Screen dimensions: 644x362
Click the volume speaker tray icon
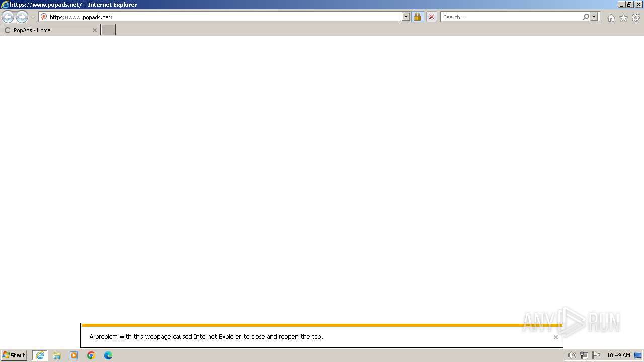click(x=572, y=355)
